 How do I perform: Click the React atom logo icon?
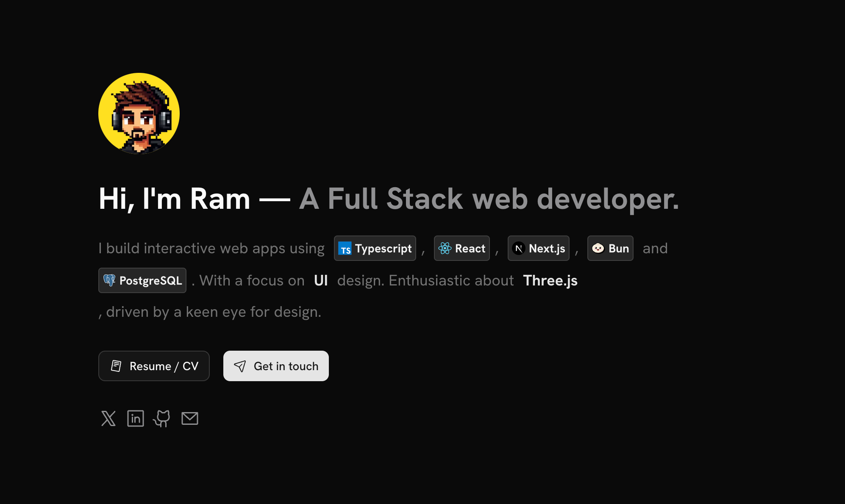(445, 249)
